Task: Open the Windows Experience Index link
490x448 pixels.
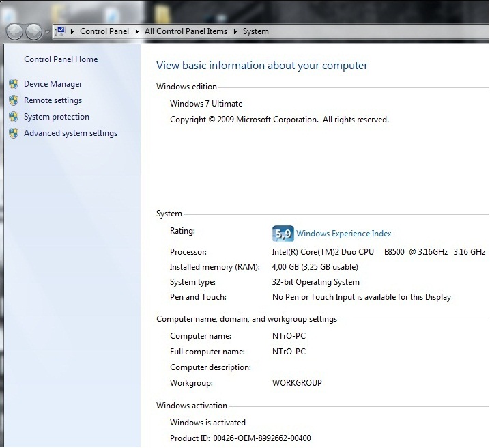Action: coord(344,234)
